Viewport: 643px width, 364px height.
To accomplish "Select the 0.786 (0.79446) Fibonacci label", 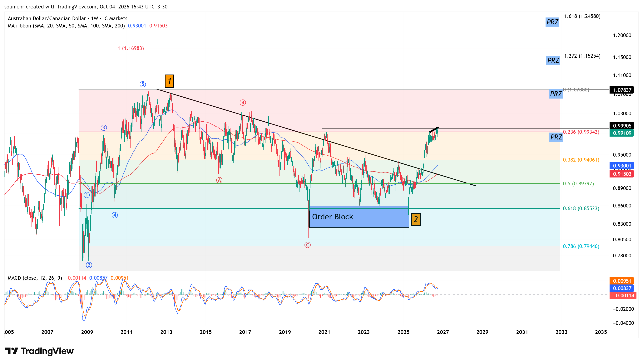I will pos(581,246).
